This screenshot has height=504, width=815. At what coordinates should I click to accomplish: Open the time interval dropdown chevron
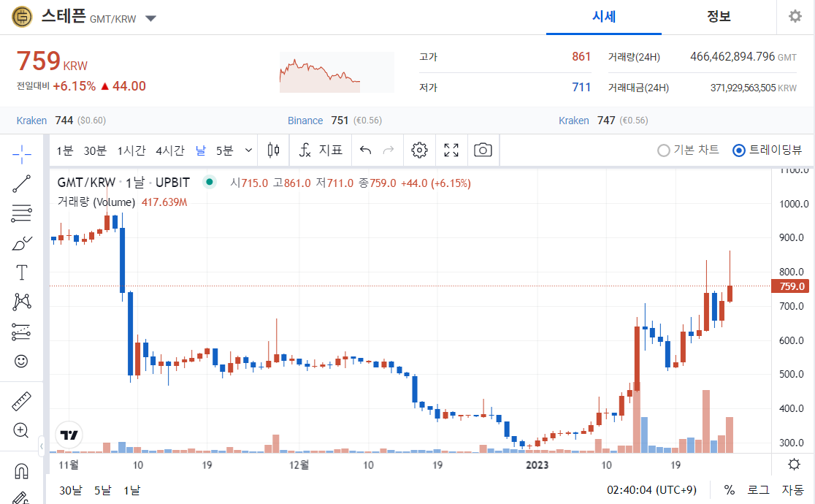point(248,150)
